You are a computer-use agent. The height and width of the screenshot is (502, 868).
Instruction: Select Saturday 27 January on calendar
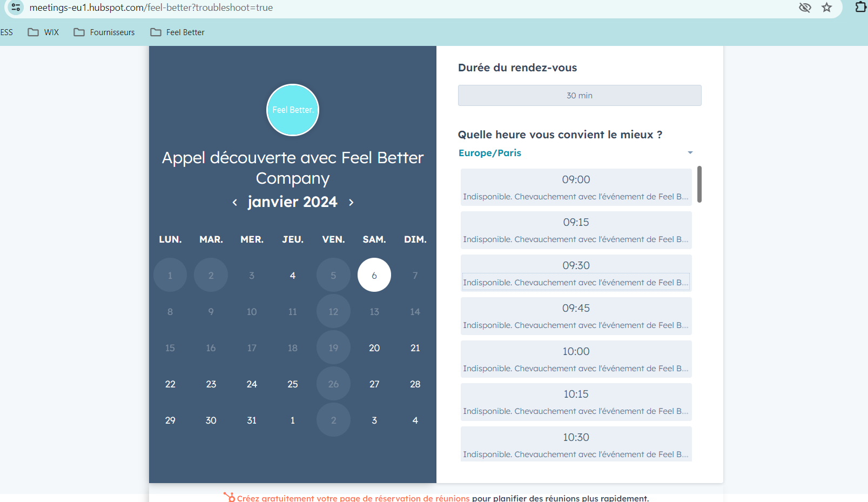pyautogui.click(x=374, y=384)
